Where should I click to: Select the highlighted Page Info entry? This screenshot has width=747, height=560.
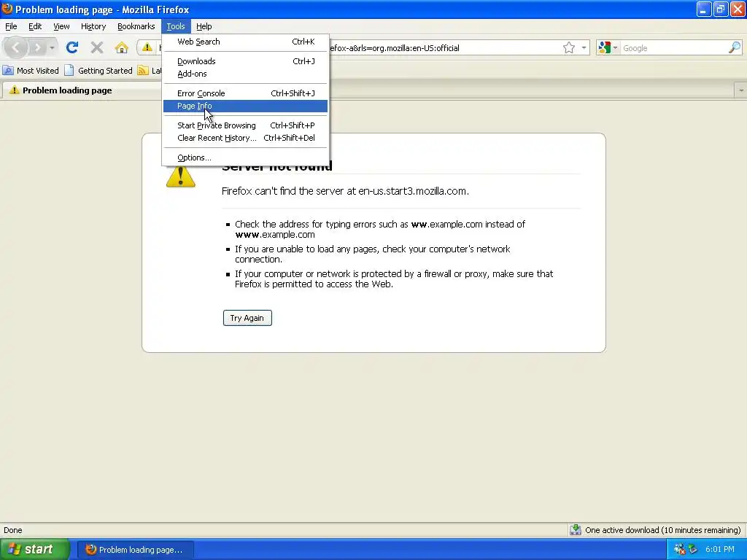coord(245,106)
